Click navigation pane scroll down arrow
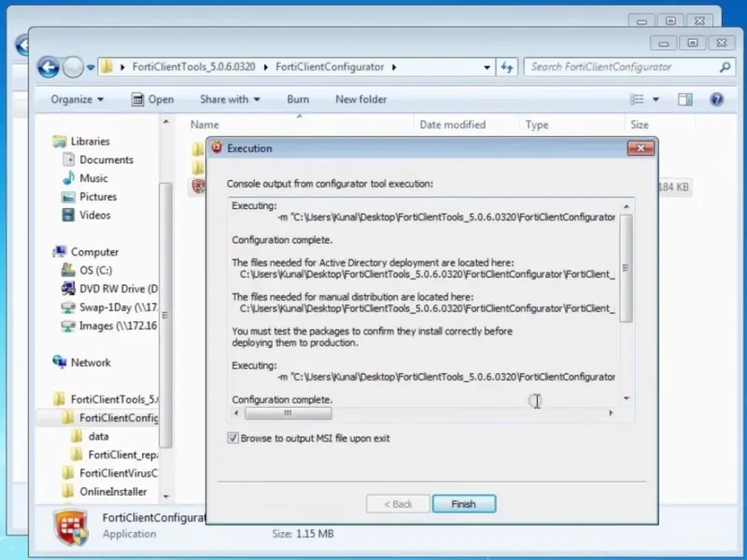This screenshot has width=747, height=560. [166, 497]
